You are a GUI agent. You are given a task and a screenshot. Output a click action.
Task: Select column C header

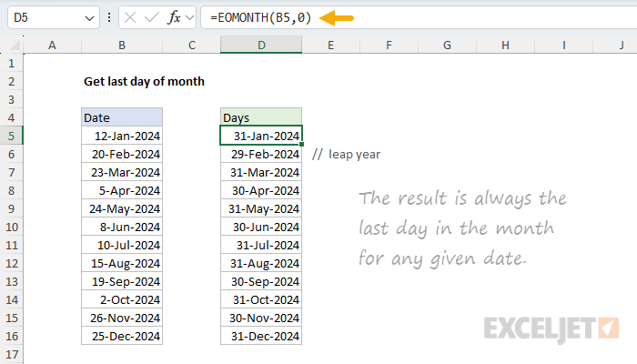[x=192, y=45]
